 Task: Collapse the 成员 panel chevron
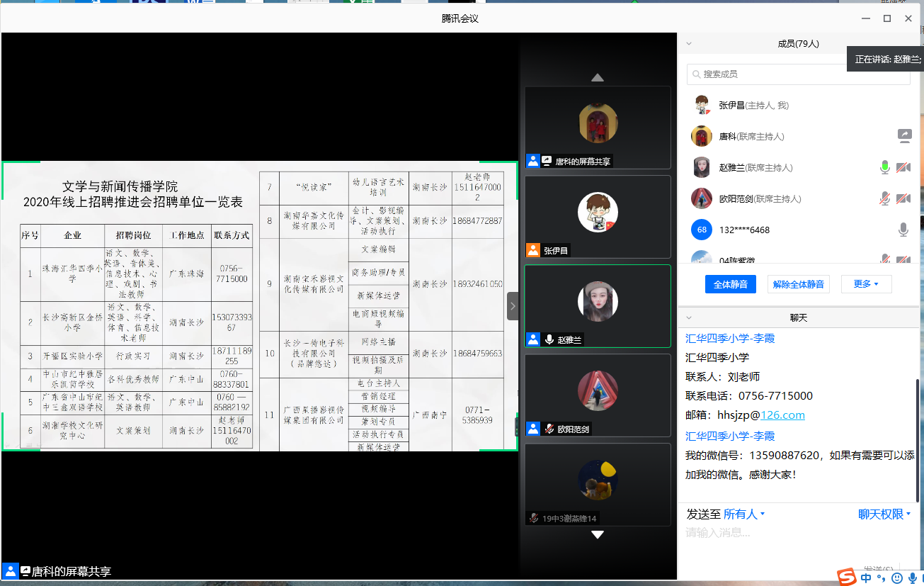click(689, 44)
